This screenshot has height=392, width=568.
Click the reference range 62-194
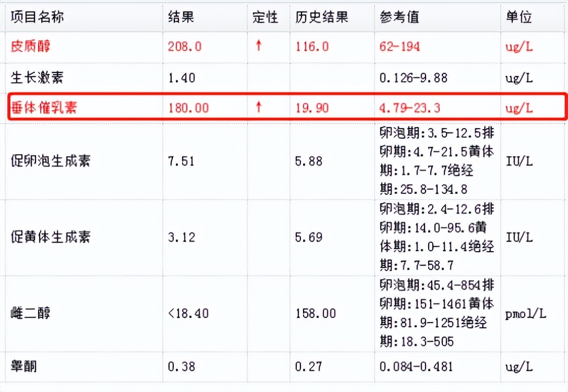coord(399,47)
